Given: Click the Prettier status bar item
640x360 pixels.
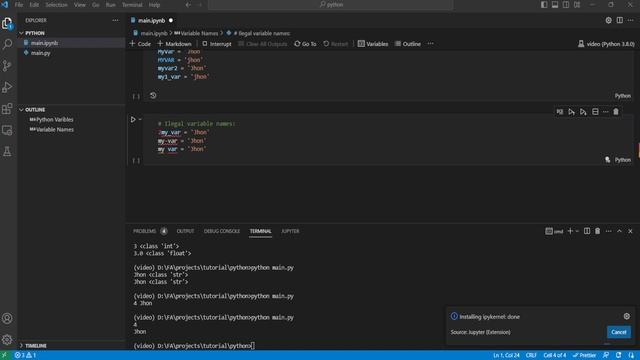Looking at the screenshot, I should [584, 355].
